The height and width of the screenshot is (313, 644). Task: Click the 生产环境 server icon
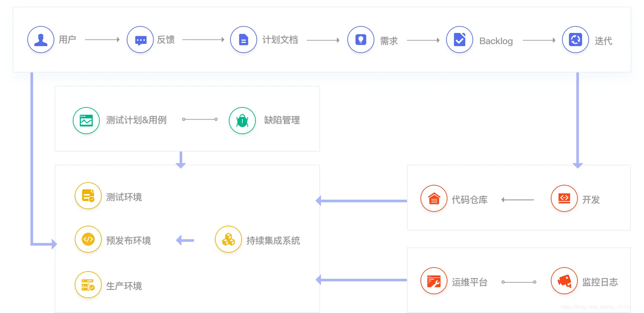[x=88, y=285]
